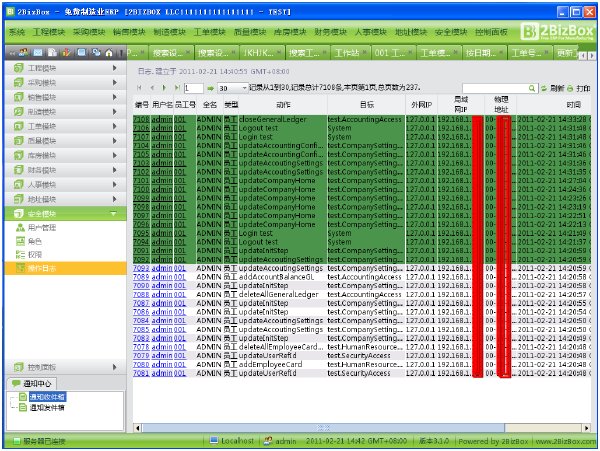
Task: Open log record 7078 link
Action: [x=141, y=347]
